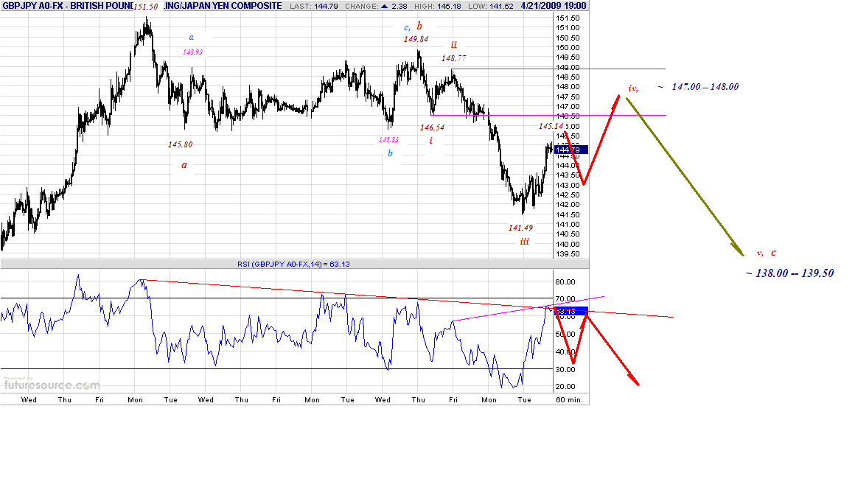This screenshot has width=855, height=504.
Task: Select the red wave iii label
Action: [525, 242]
